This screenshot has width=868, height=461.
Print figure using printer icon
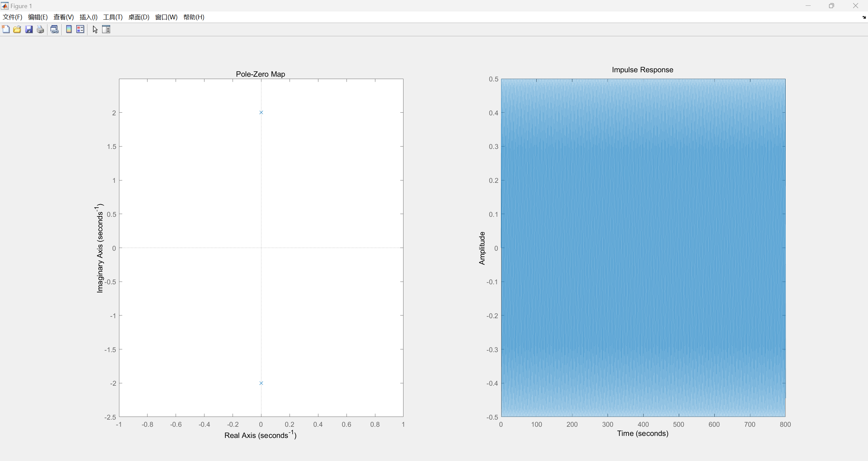pyautogui.click(x=40, y=30)
